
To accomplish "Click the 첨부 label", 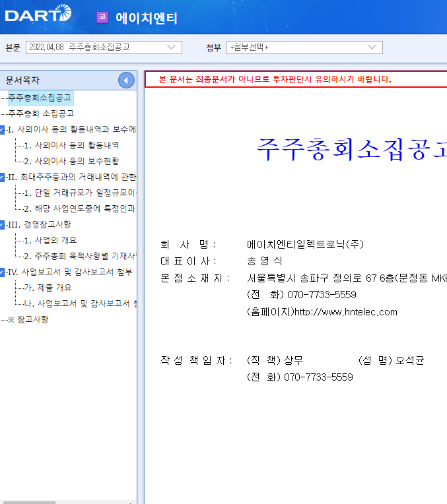I will click(214, 48).
